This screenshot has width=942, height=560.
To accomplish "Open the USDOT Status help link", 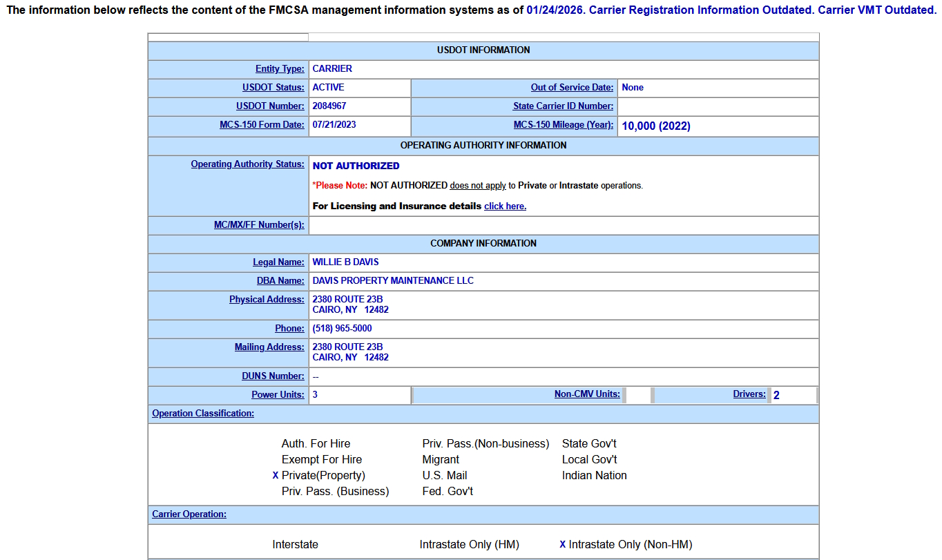I will pyautogui.click(x=273, y=88).
